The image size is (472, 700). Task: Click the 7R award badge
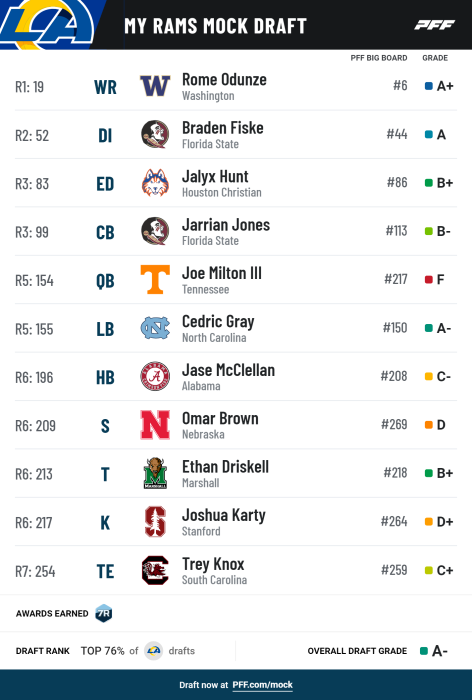[104, 613]
